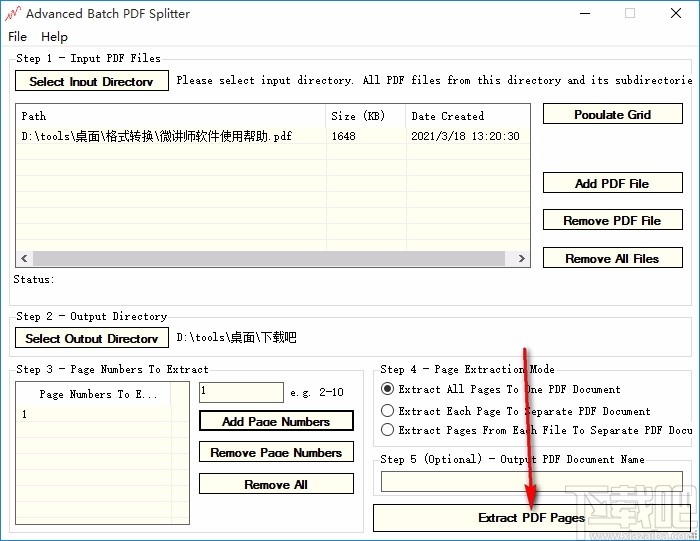This screenshot has height=541, width=700.
Task: Click the Add Page Numbers button
Action: tap(276, 421)
